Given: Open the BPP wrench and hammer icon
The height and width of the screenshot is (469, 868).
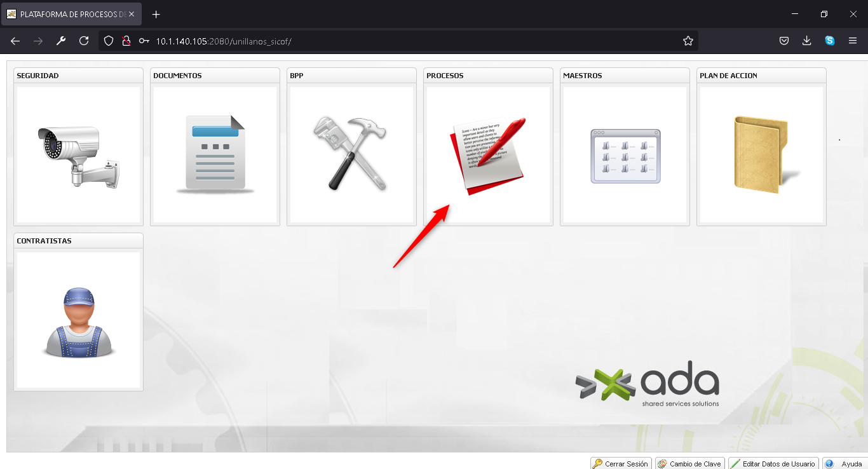Looking at the screenshot, I should [350, 153].
